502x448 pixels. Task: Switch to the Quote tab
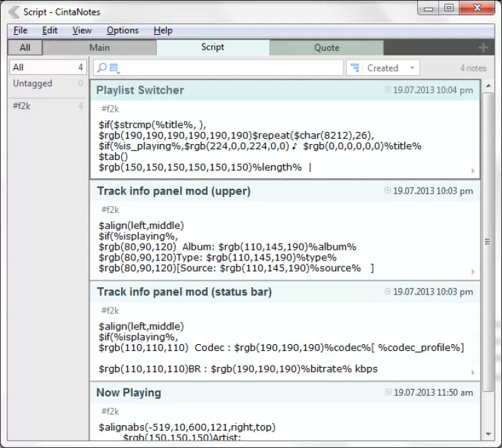click(x=327, y=48)
